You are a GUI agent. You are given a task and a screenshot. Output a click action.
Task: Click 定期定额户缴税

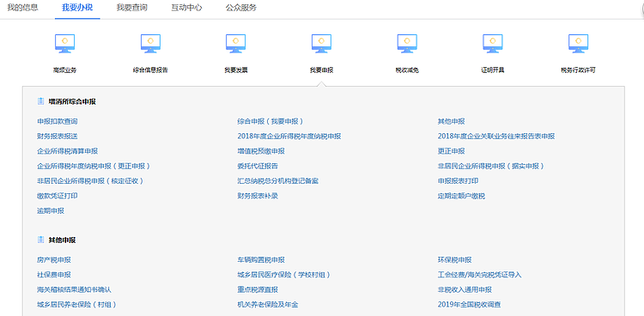tap(461, 196)
